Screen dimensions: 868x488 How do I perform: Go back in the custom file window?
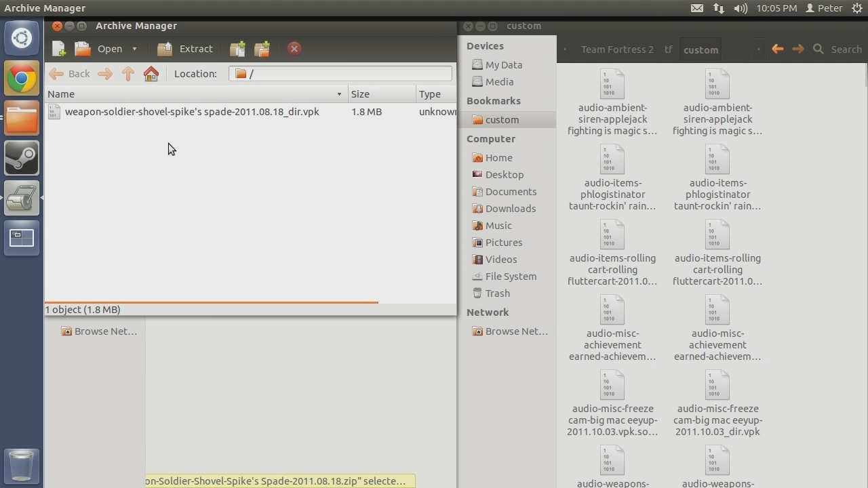click(x=778, y=49)
